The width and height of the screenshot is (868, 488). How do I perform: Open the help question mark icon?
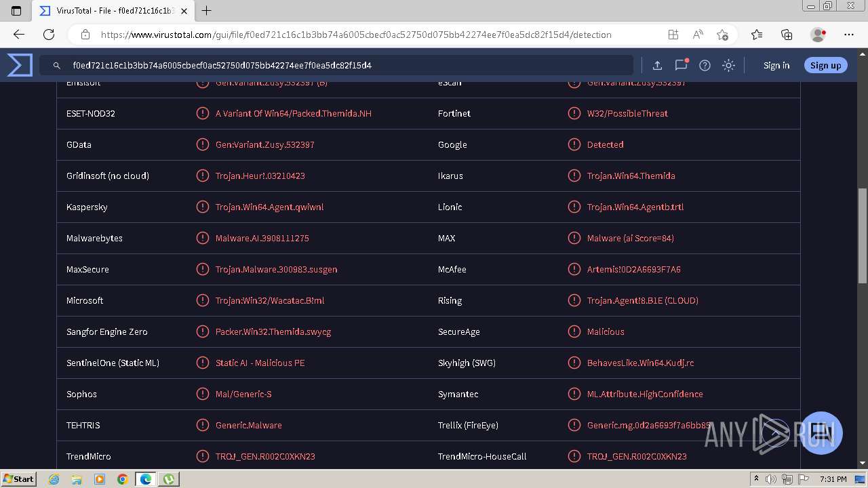click(x=705, y=65)
